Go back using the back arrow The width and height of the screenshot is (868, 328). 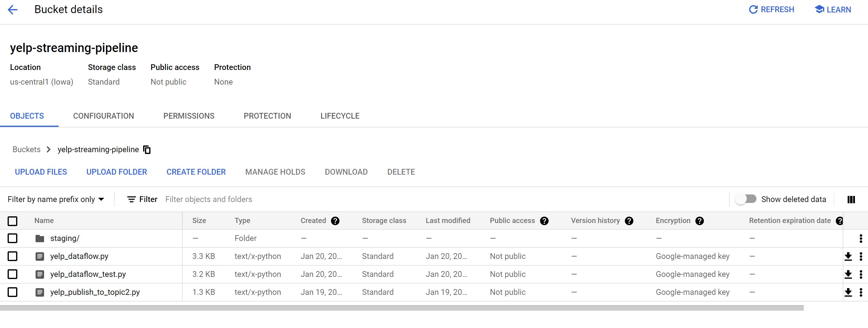(12, 10)
